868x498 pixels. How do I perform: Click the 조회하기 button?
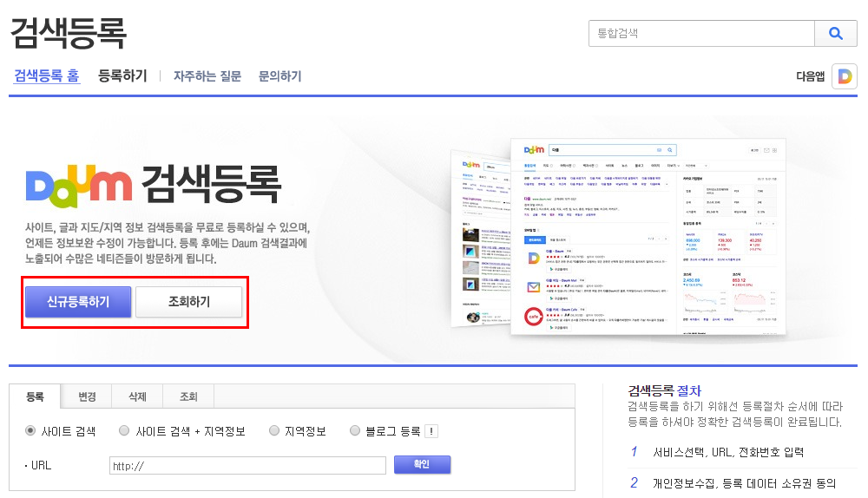click(188, 302)
